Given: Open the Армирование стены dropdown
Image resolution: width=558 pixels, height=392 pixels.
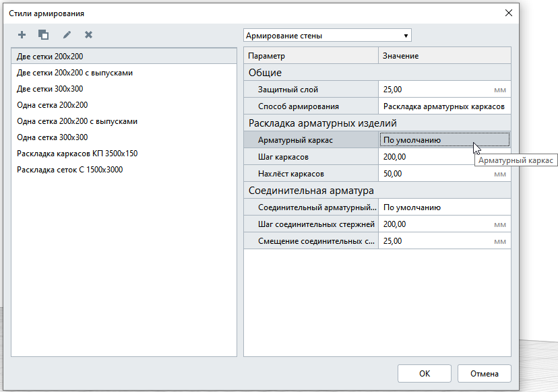Looking at the screenshot, I should tap(327, 36).
